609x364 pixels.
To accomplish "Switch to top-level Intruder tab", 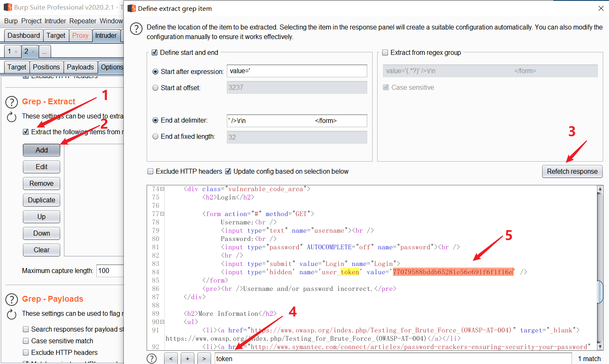I will click(106, 36).
